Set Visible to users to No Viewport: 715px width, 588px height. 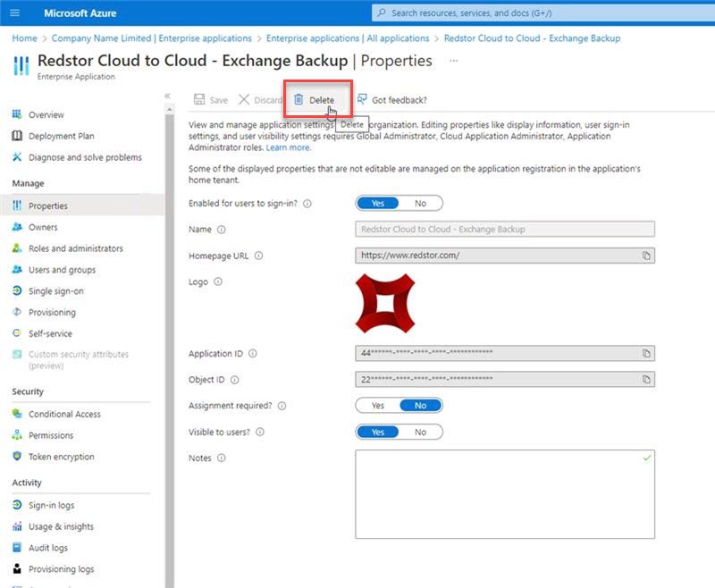tap(420, 433)
